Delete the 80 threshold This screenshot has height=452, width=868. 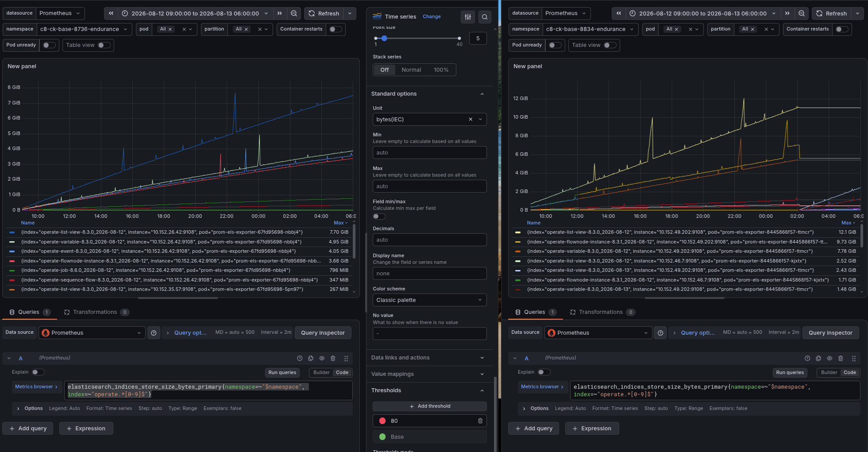click(x=480, y=421)
